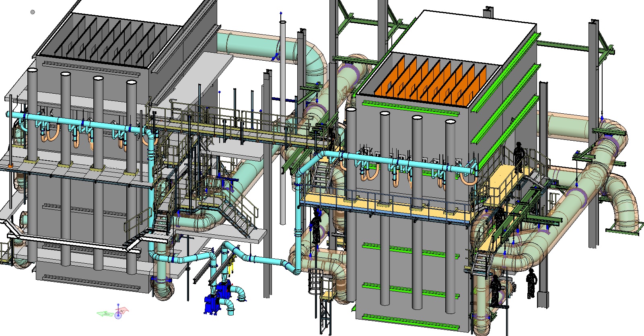Select the worker figure on upper right platform

point(519,157)
